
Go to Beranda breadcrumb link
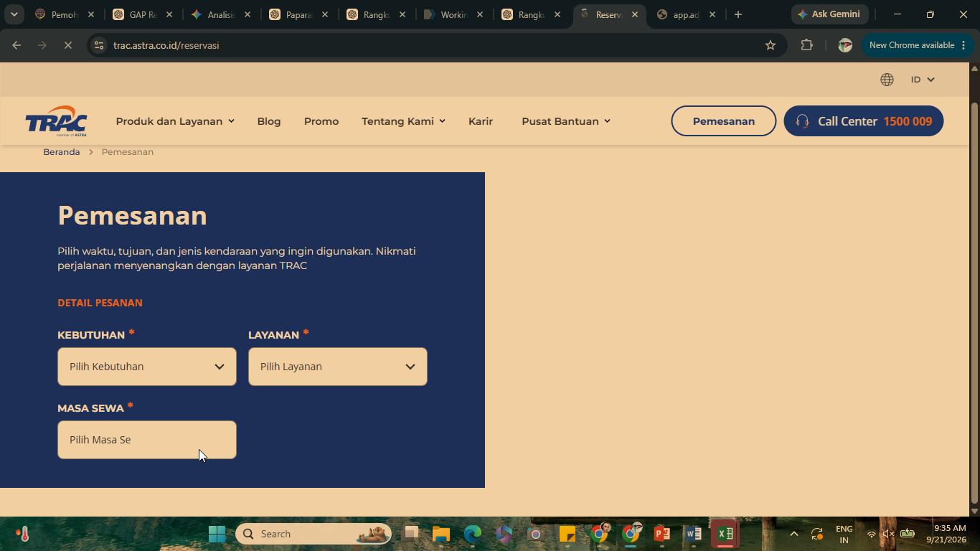point(62,152)
